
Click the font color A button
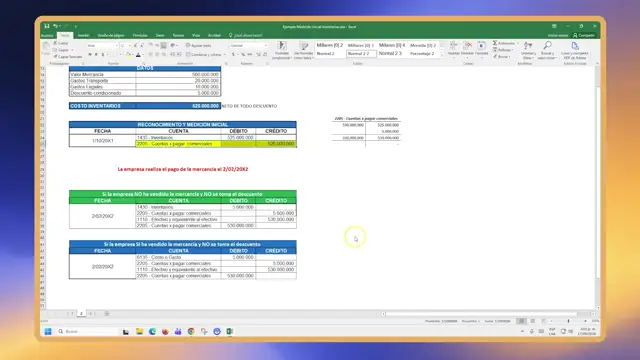[x=138, y=54]
